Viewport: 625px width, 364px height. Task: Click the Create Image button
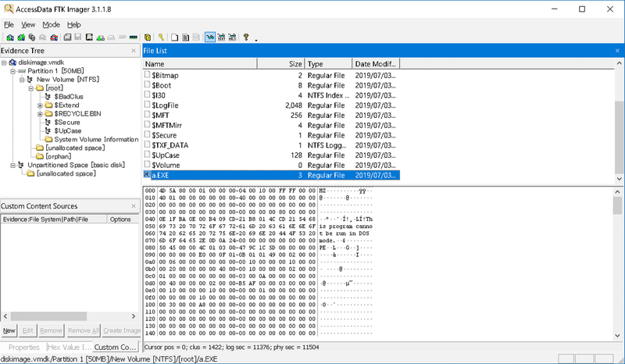click(122, 330)
